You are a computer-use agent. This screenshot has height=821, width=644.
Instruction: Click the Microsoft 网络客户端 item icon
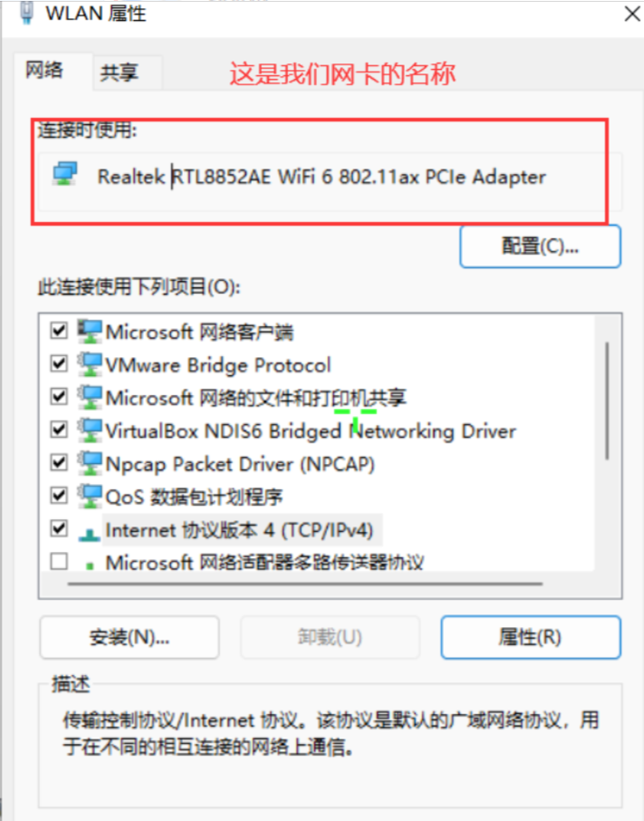coord(90,332)
